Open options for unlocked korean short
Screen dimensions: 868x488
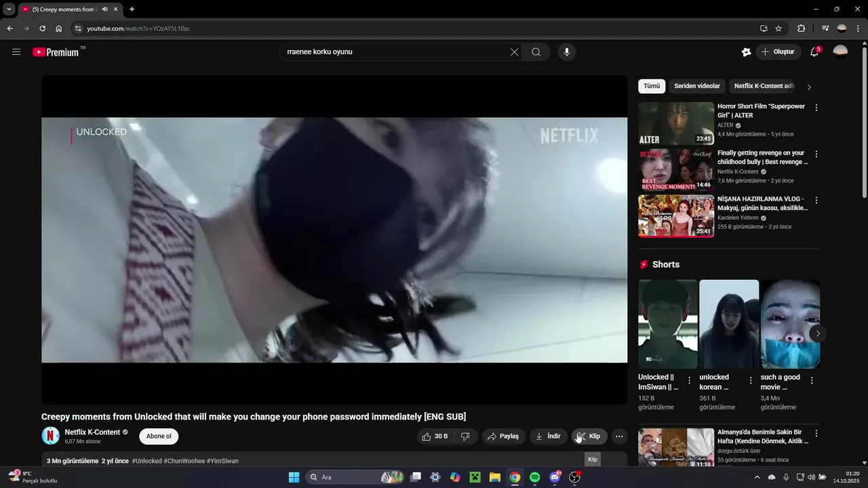click(751, 381)
